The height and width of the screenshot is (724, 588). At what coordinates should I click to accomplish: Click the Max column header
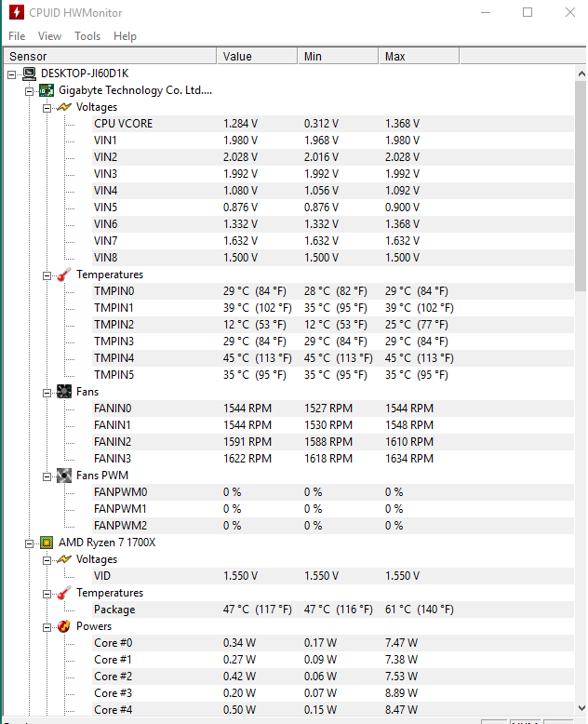pos(419,57)
